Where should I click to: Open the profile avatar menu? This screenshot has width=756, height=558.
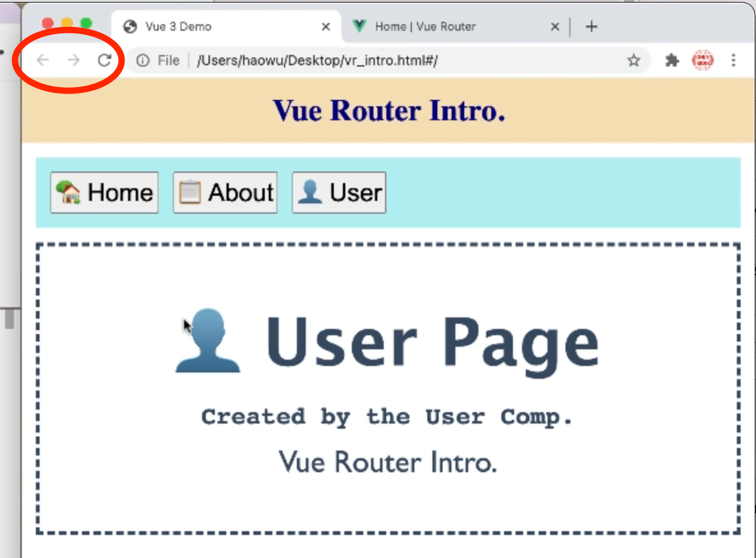click(703, 60)
